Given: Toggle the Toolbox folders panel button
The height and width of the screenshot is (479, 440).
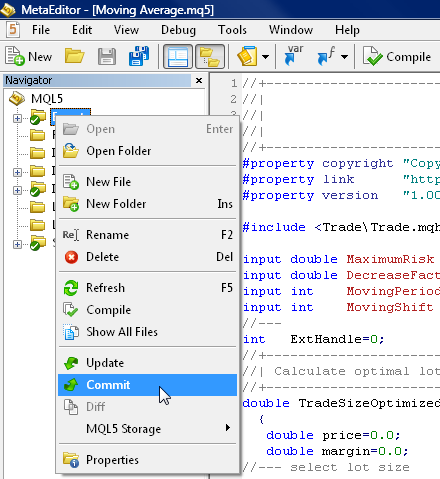Looking at the screenshot, I should [210, 56].
